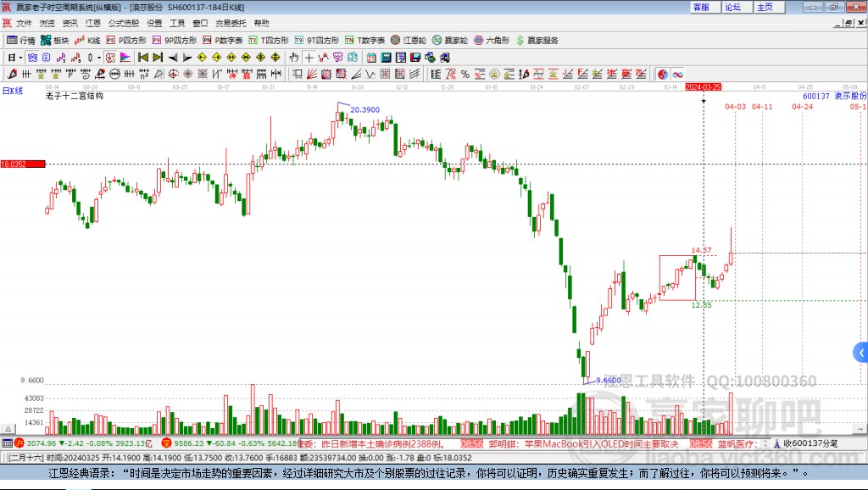The width and height of the screenshot is (868, 490).
Task: Open the P数字表 number table
Action: click(223, 41)
